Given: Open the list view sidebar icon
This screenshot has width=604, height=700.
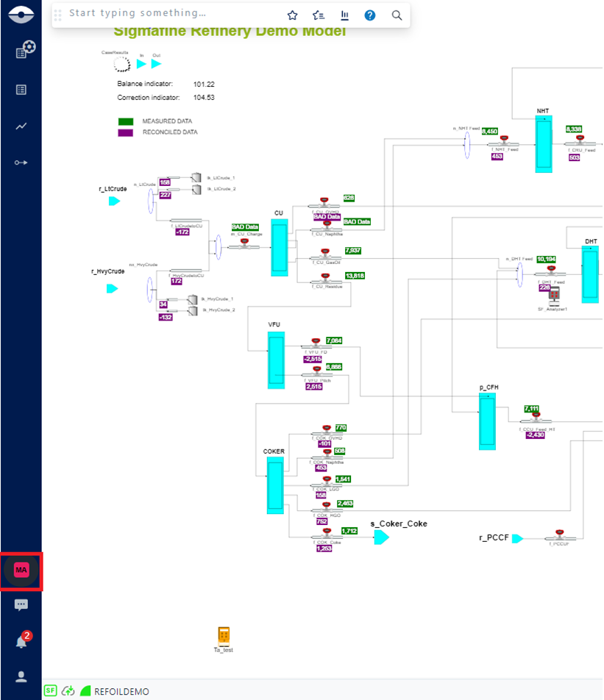Looking at the screenshot, I should (21, 90).
